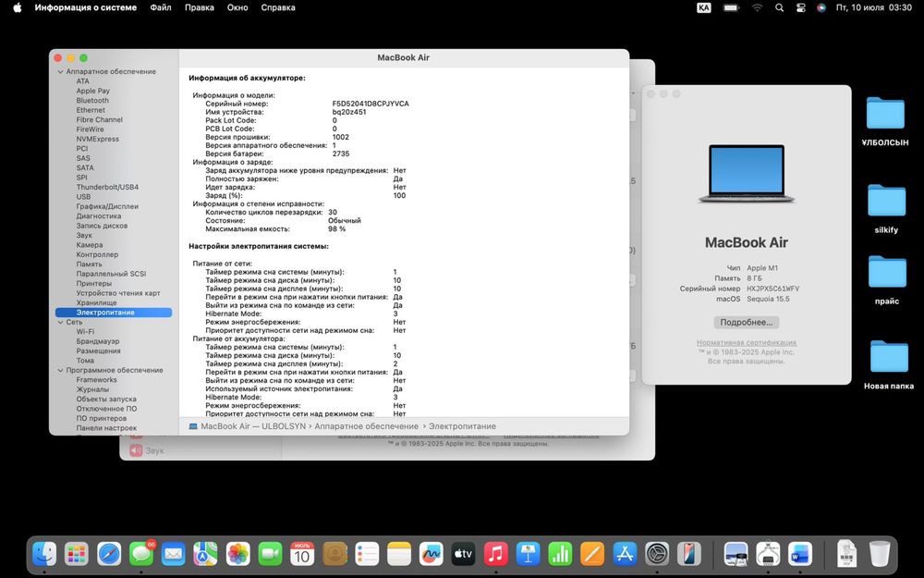Click Подробнее… button in About window
This screenshot has width=924, height=578.
pos(746,322)
